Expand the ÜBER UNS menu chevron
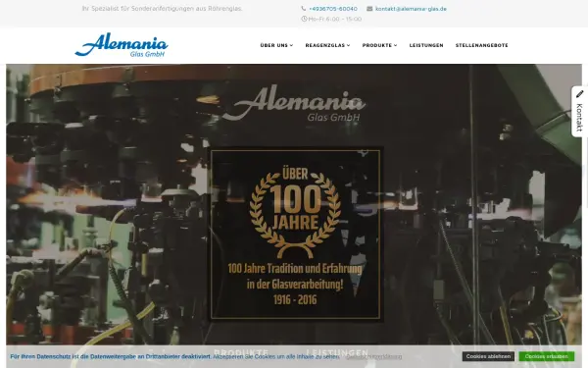 tap(291, 45)
